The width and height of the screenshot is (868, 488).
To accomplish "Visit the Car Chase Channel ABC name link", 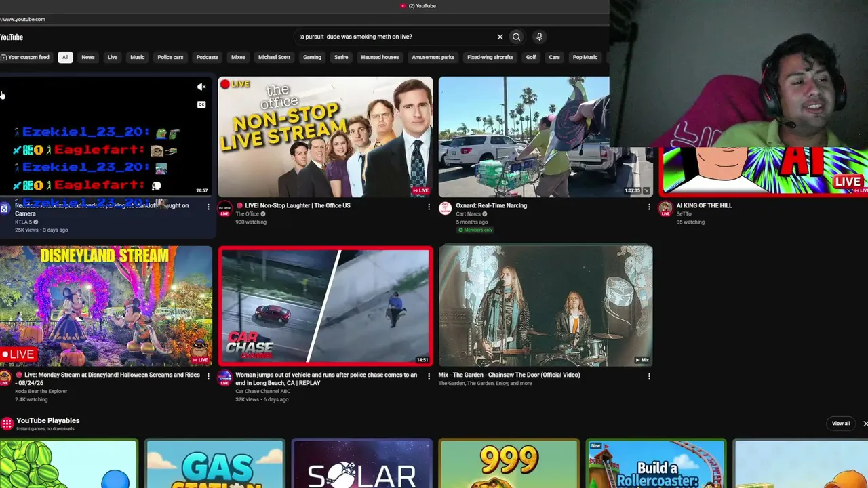I will tap(262, 391).
